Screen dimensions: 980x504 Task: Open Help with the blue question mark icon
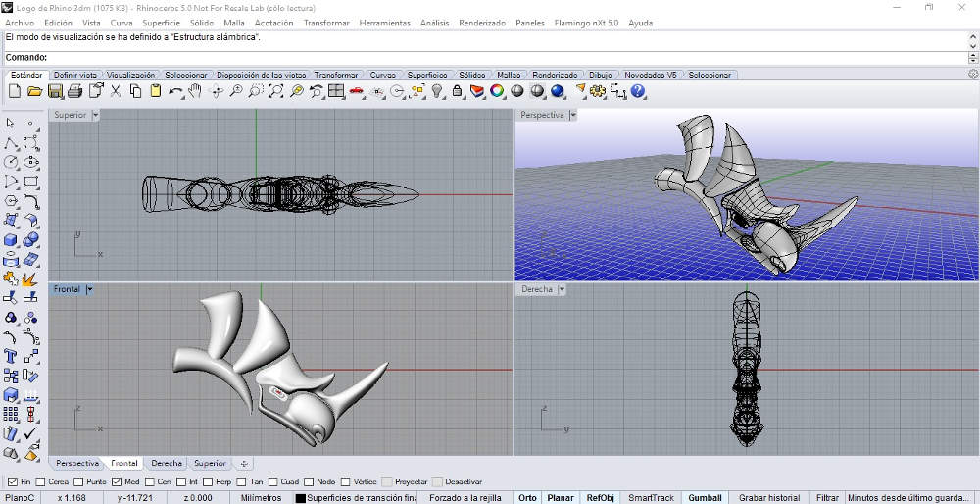click(638, 91)
